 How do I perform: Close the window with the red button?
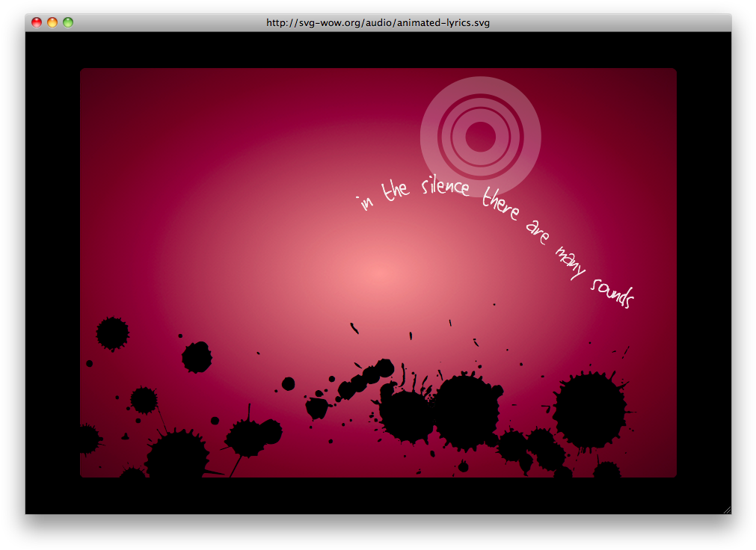point(37,22)
